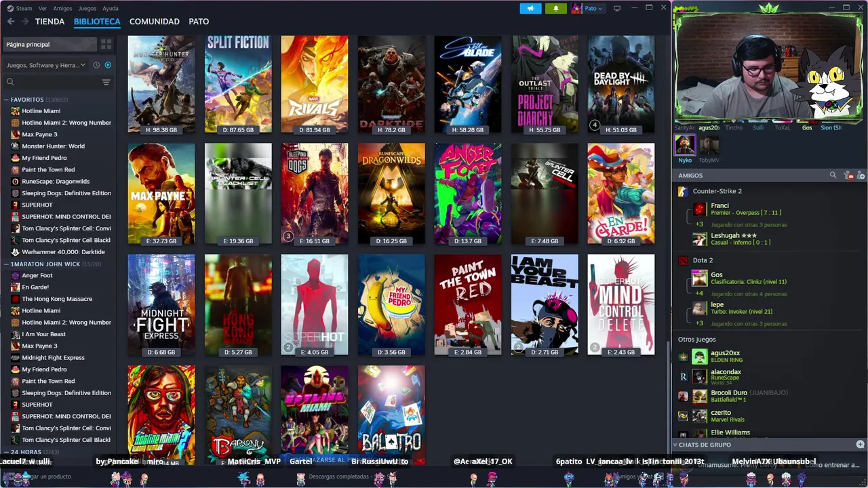
Task: Open Marvel Rivals game cover
Action: pos(315,84)
